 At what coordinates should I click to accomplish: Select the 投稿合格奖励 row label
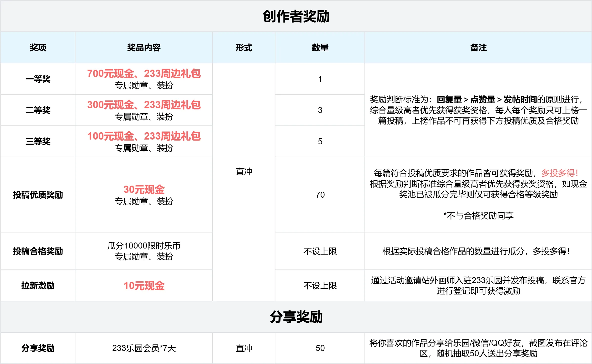(x=38, y=251)
